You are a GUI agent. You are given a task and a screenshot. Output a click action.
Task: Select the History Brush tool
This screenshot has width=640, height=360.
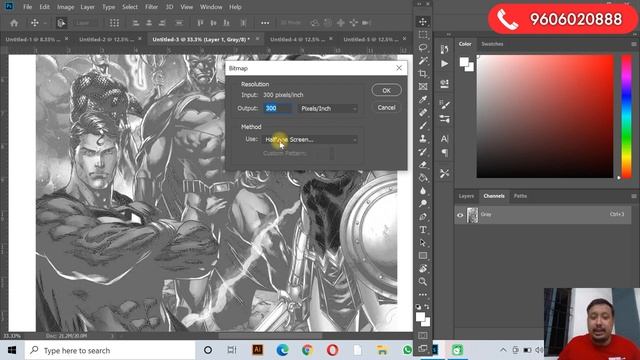[x=423, y=151]
